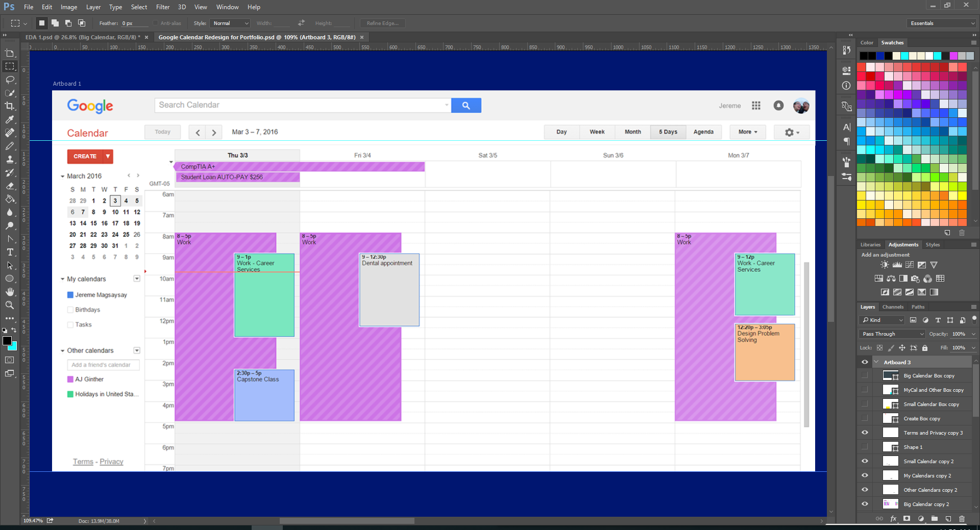
Task: Select the Big Calendar Box copy layer name
Action: [929, 376]
